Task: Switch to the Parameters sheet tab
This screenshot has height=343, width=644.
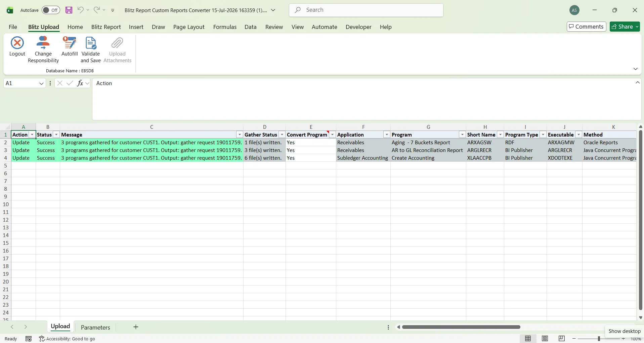Action: tap(95, 327)
